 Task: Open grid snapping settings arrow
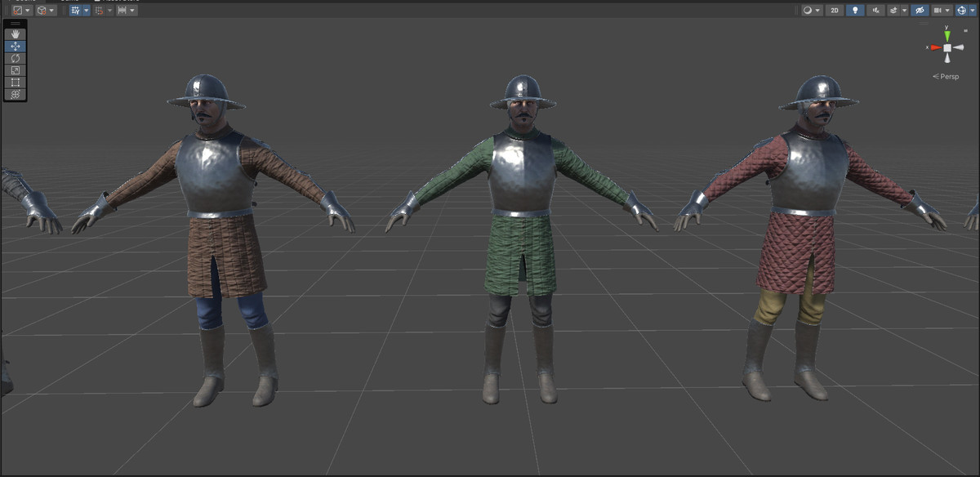tap(109, 11)
